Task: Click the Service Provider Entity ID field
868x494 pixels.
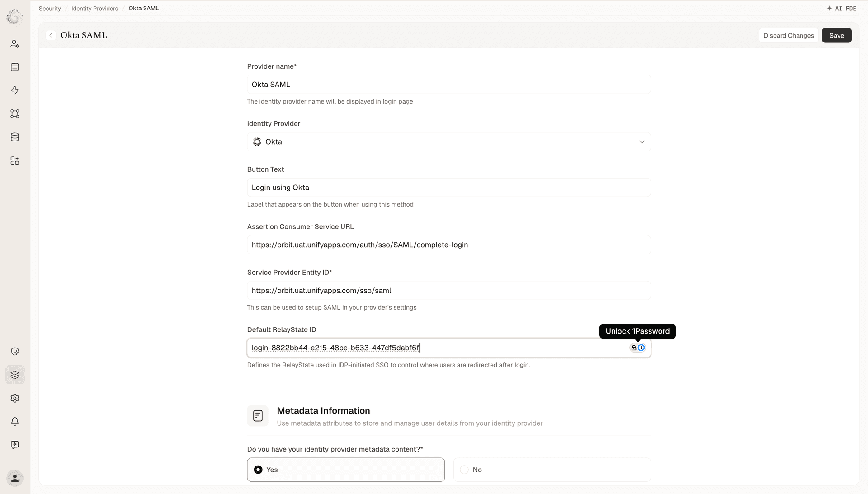Action: tap(449, 291)
